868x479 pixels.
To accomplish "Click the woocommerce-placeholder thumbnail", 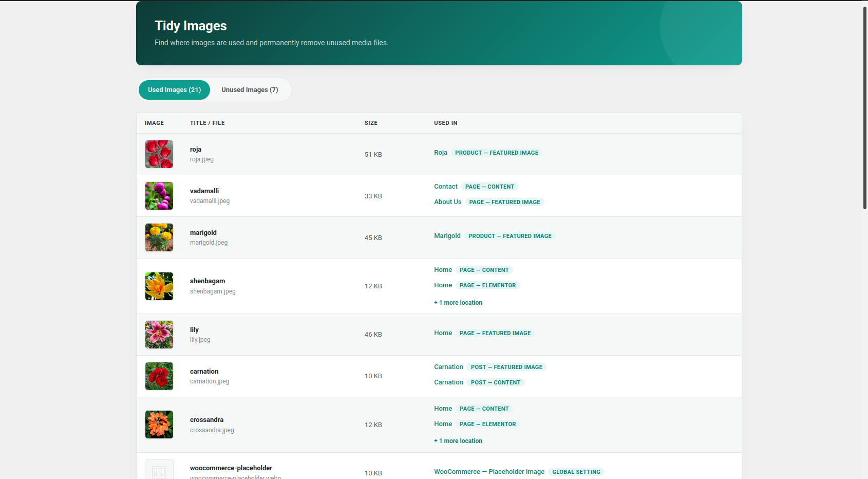I will pyautogui.click(x=159, y=470).
